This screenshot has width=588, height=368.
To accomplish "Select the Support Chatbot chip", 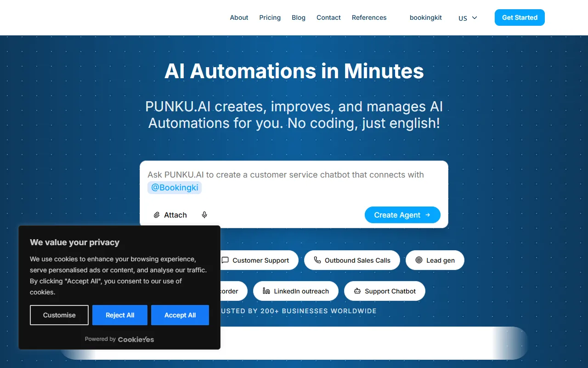I will point(384,291).
